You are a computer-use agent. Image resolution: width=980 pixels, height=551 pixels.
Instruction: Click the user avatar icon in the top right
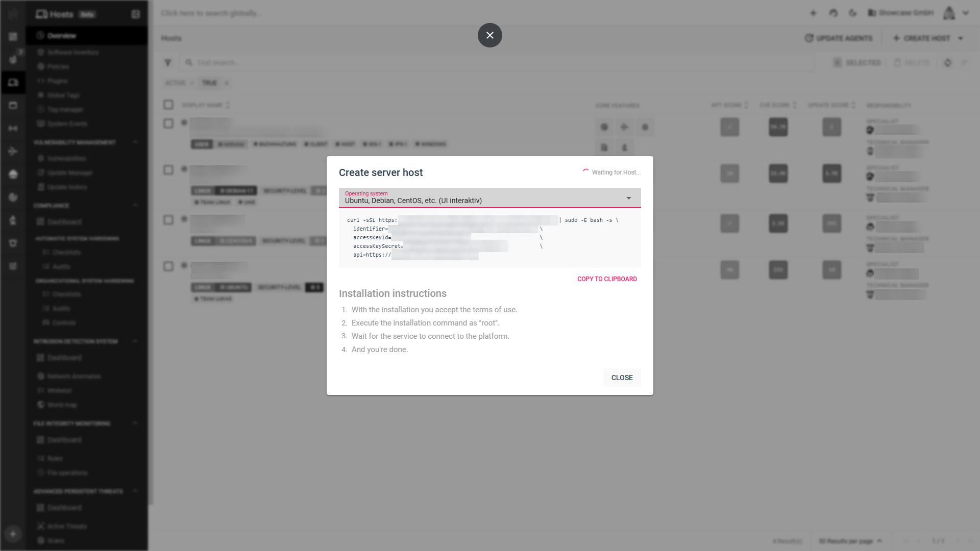pos(949,13)
